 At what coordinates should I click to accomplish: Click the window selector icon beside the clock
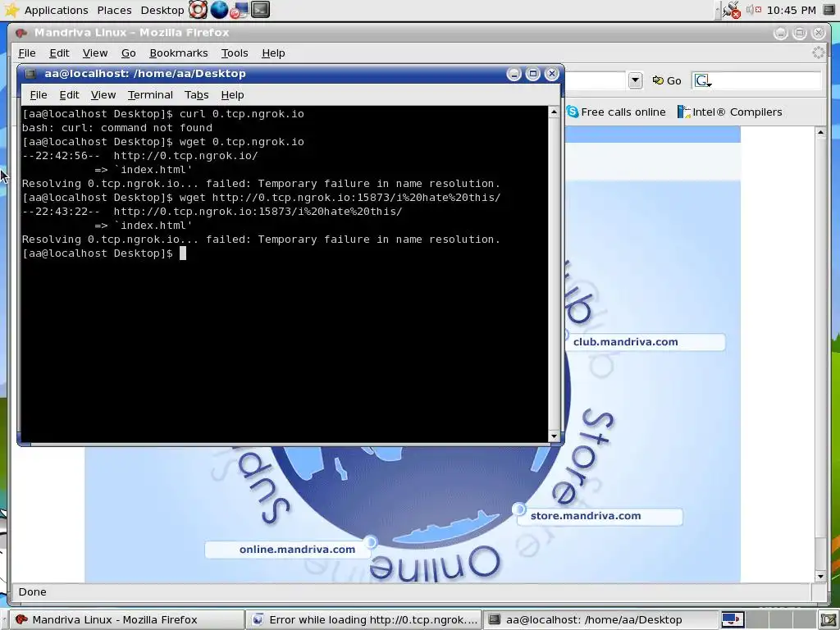click(x=829, y=10)
